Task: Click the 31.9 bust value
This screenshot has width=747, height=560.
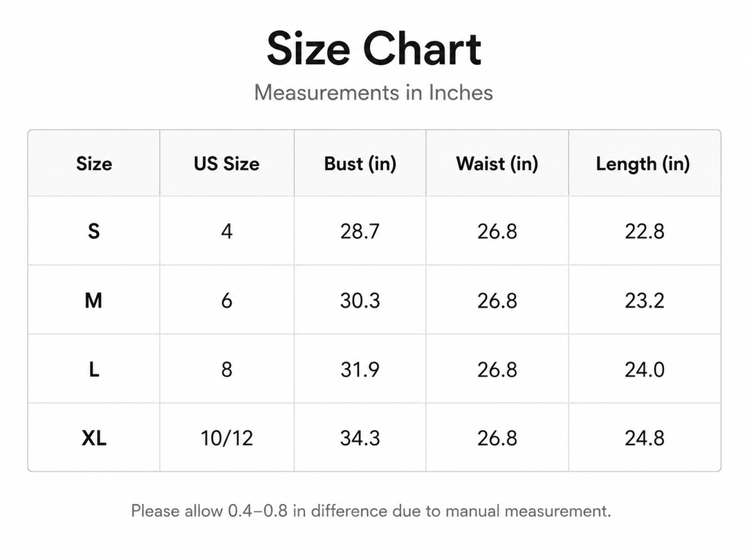Action: pyautogui.click(x=360, y=369)
